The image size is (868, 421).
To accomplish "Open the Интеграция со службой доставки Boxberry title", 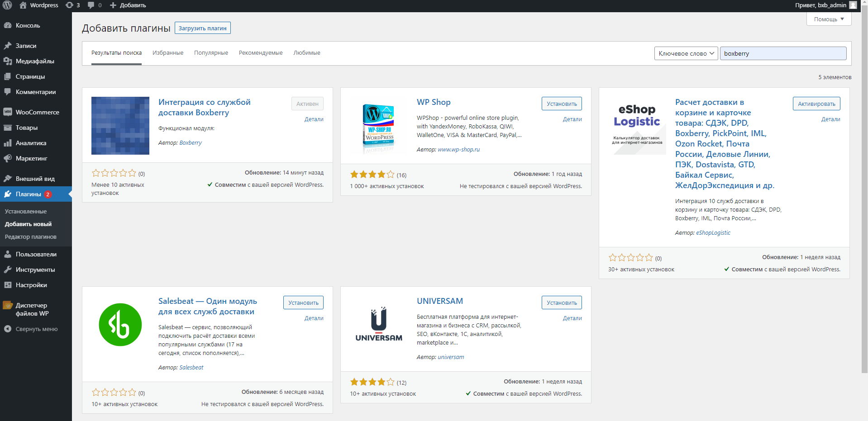I will pos(205,108).
